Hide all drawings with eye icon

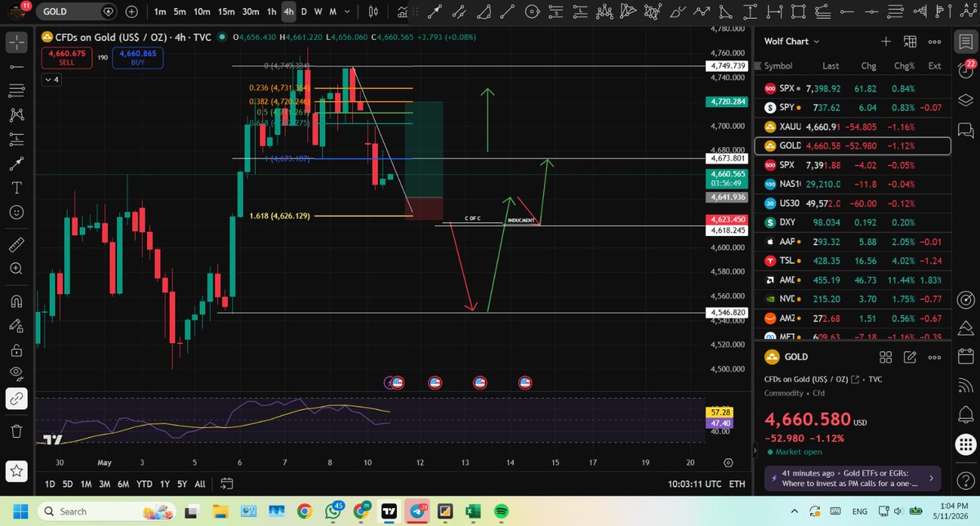(x=16, y=374)
